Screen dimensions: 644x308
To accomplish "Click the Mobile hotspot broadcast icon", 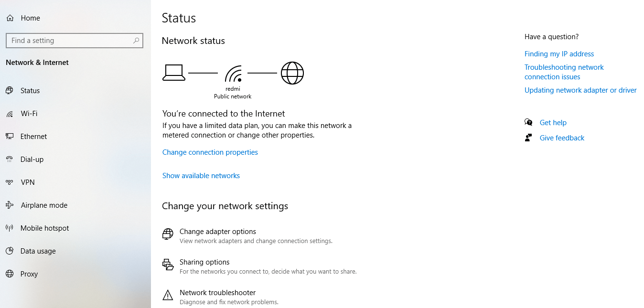I will pyautogui.click(x=10, y=228).
